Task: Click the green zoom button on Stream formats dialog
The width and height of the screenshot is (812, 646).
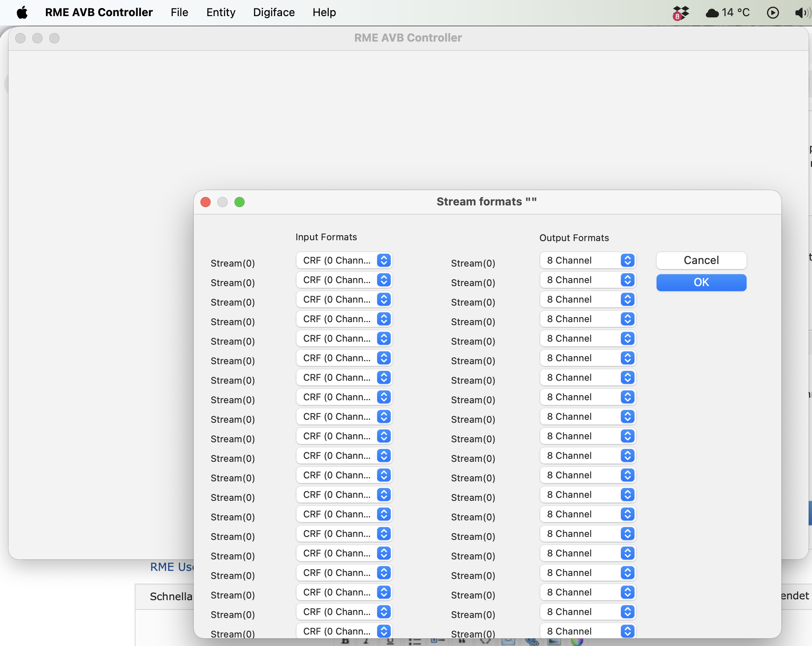Action: pyautogui.click(x=240, y=202)
